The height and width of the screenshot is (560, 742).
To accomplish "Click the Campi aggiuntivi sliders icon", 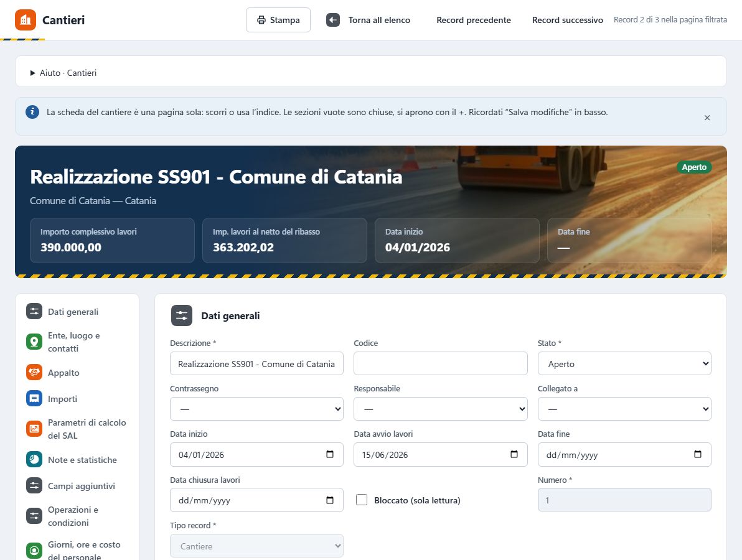I will coord(34,485).
